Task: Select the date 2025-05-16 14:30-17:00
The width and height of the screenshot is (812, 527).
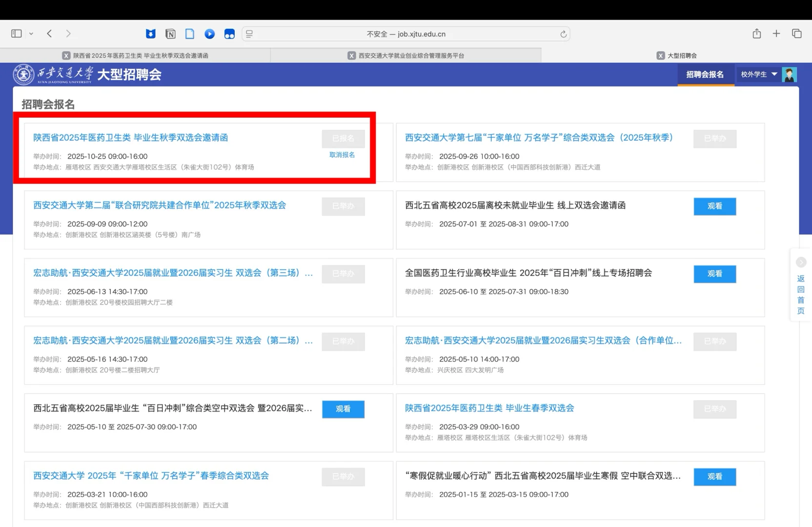Action: coord(107,359)
